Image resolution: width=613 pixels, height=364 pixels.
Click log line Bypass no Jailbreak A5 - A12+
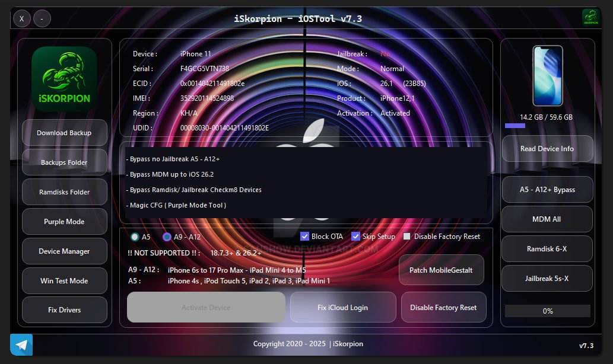(x=173, y=159)
